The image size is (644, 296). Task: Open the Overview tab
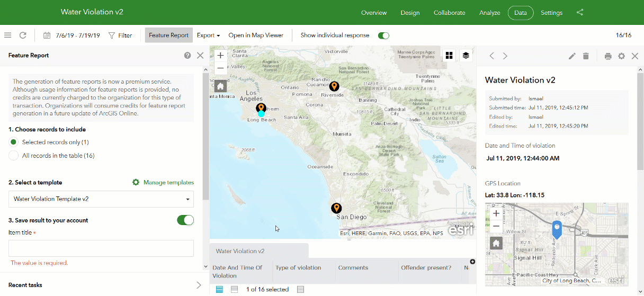click(x=374, y=13)
